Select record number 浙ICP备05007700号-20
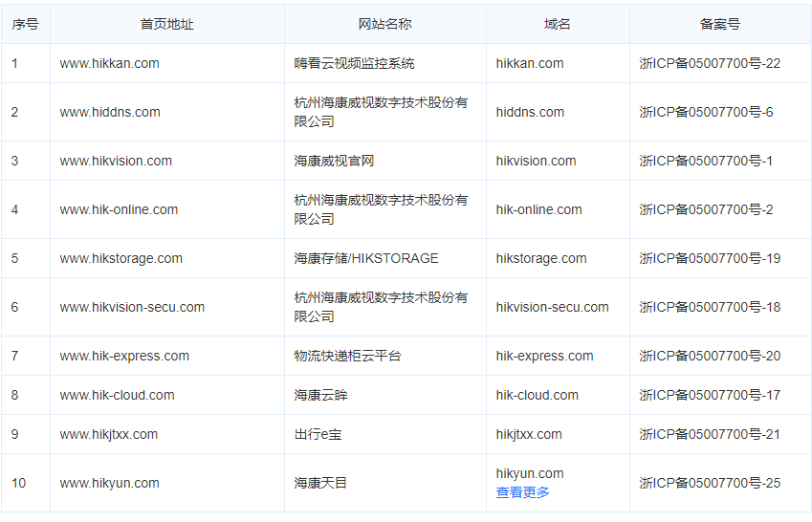Screen dimensions: 812x522 [710, 356]
